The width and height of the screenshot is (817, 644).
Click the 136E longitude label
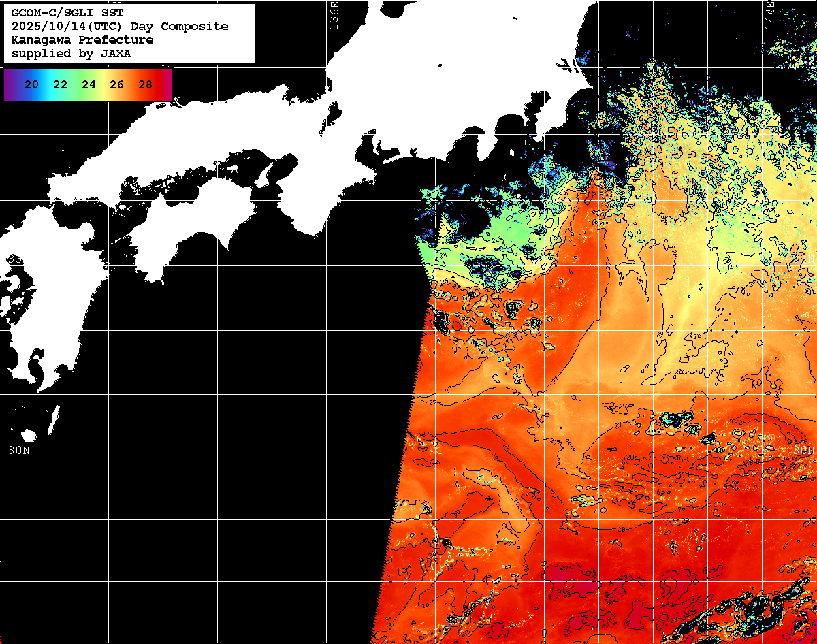click(x=334, y=14)
